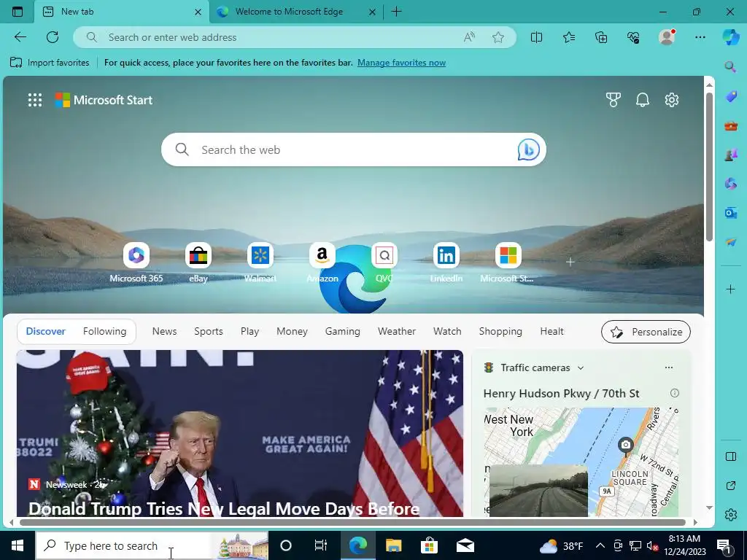This screenshot has height=560, width=747.
Task: Open Settings and more ellipsis menu
Action: [700, 37]
